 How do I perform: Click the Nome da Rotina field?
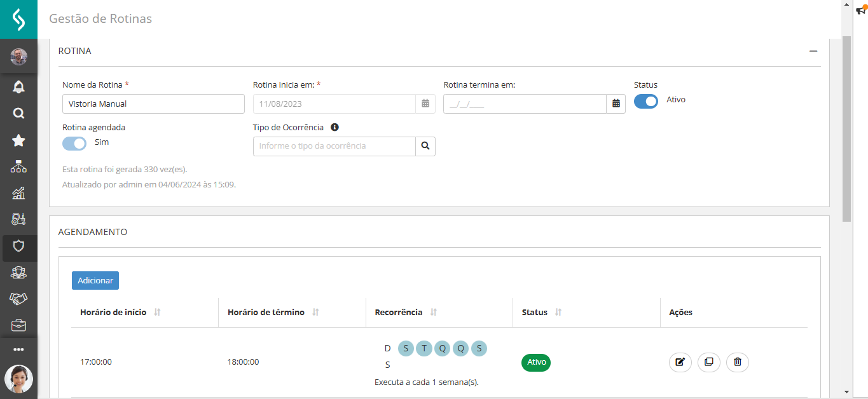[153, 104]
